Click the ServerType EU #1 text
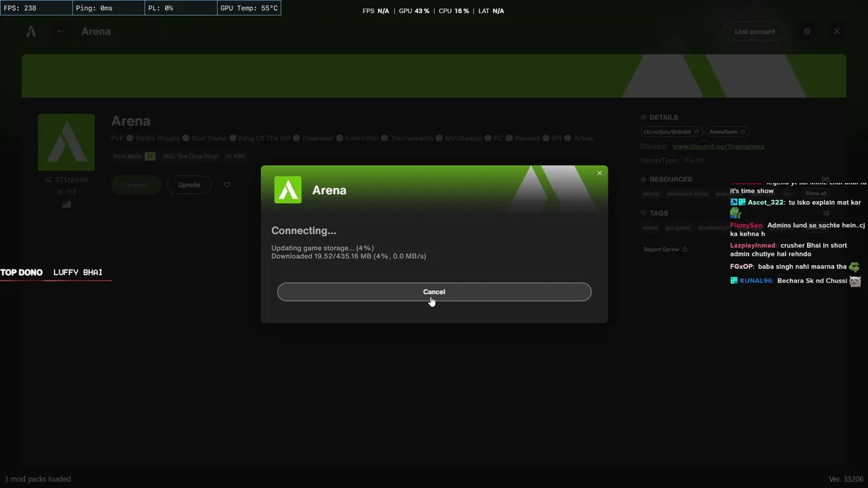868x488 pixels. tap(672, 161)
